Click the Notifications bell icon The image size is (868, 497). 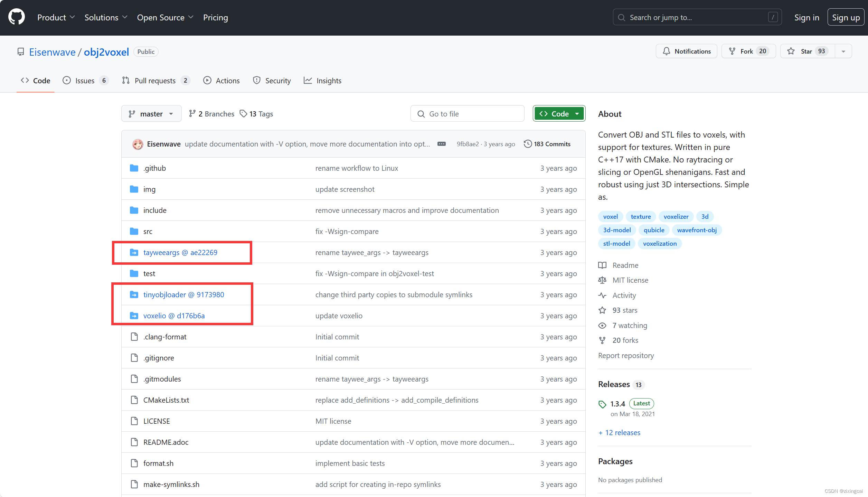667,51
